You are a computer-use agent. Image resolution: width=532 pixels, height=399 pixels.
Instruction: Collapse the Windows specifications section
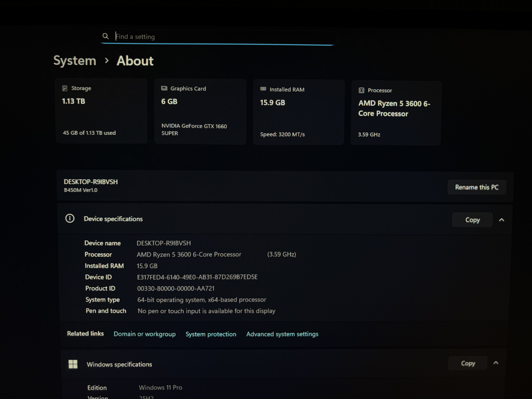[x=496, y=363]
